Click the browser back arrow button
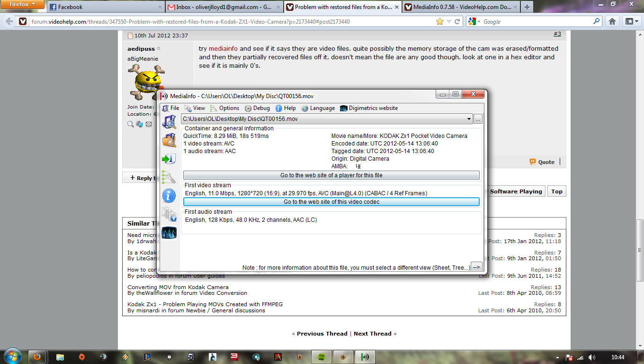 (9, 22)
